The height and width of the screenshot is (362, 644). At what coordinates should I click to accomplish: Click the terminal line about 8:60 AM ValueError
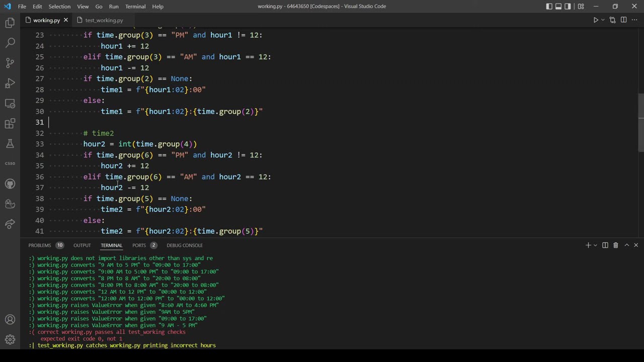tap(124, 305)
